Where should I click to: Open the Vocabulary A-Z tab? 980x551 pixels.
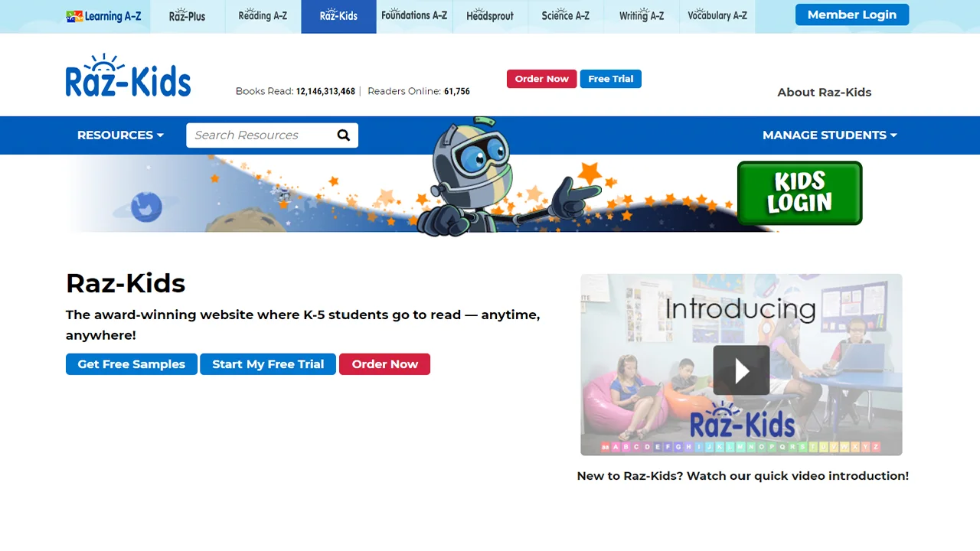(717, 16)
